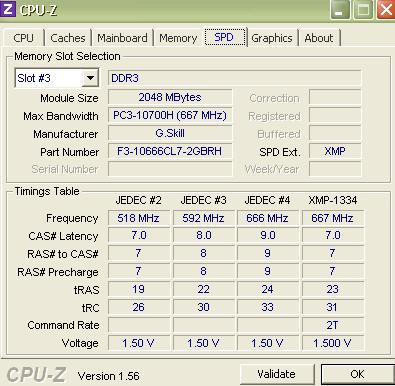
Task: Click the 1.500 V XMP voltage cell
Action: [333, 343]
